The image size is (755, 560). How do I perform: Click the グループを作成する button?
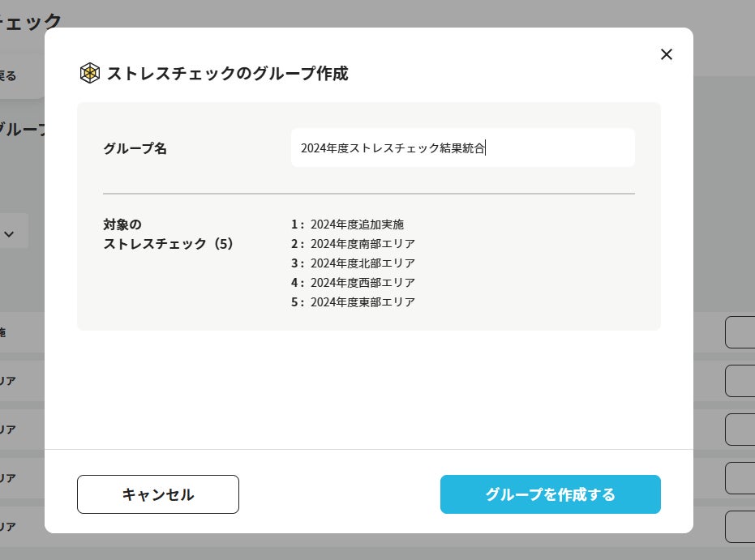point(550,494)
